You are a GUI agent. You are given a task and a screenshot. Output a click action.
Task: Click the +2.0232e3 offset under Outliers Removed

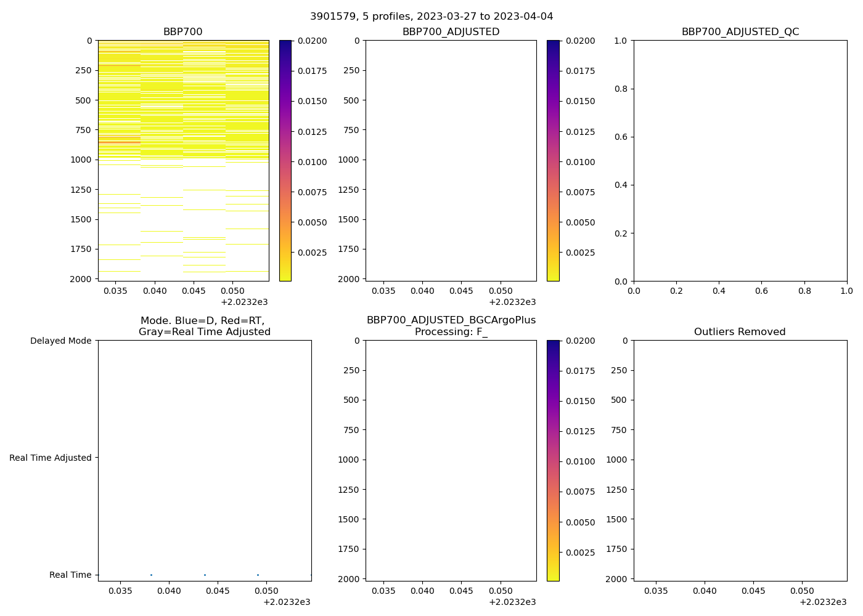(822, 602)
